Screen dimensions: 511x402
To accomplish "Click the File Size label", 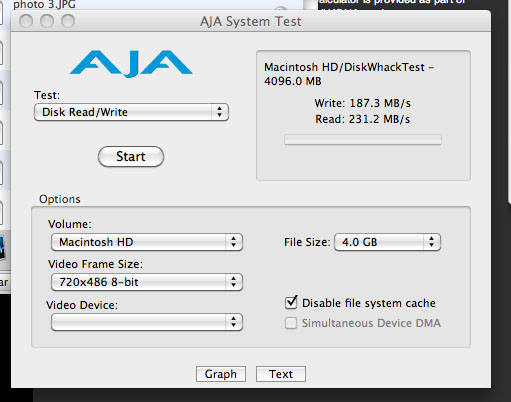I will [307, 242].
